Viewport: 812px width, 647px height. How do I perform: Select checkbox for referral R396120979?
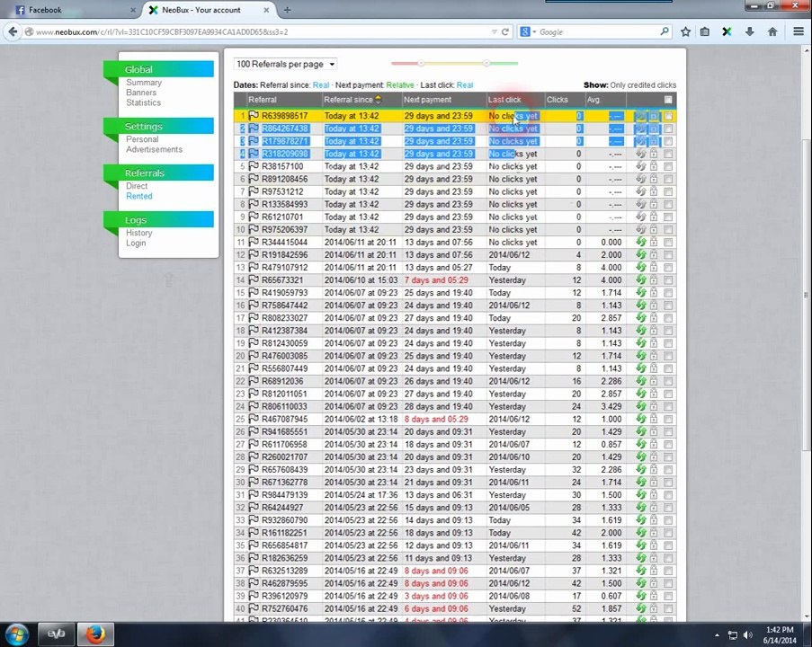tap(668, 596)
